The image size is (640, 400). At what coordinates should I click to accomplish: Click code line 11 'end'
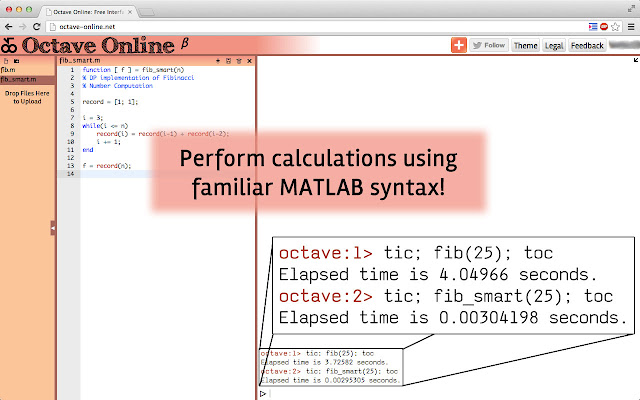click(88, 150)
